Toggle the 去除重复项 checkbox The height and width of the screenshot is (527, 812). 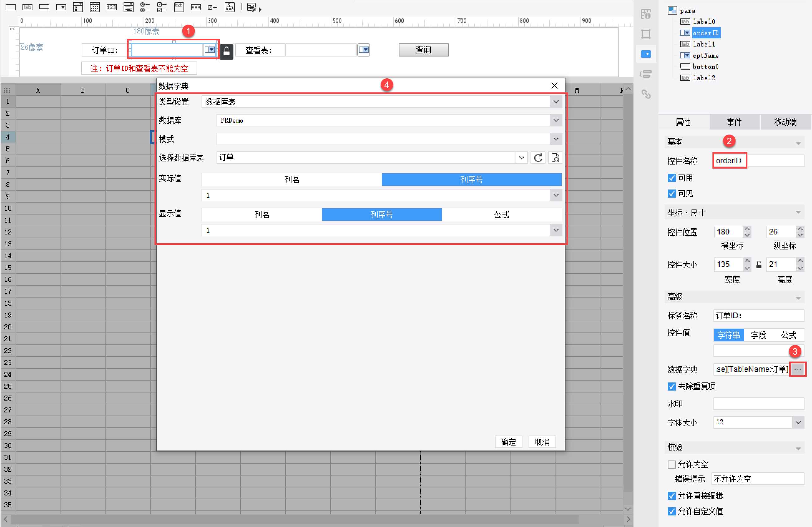click(672, 387)
